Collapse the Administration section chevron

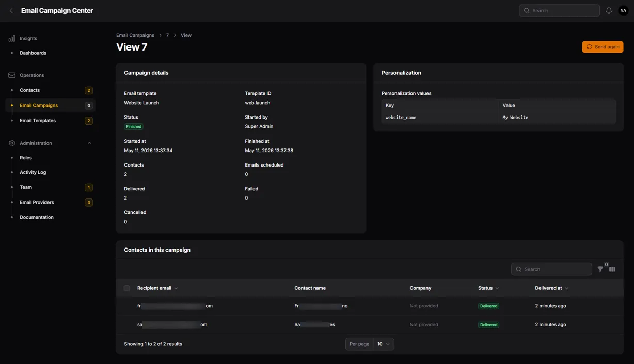coord(89,143)
